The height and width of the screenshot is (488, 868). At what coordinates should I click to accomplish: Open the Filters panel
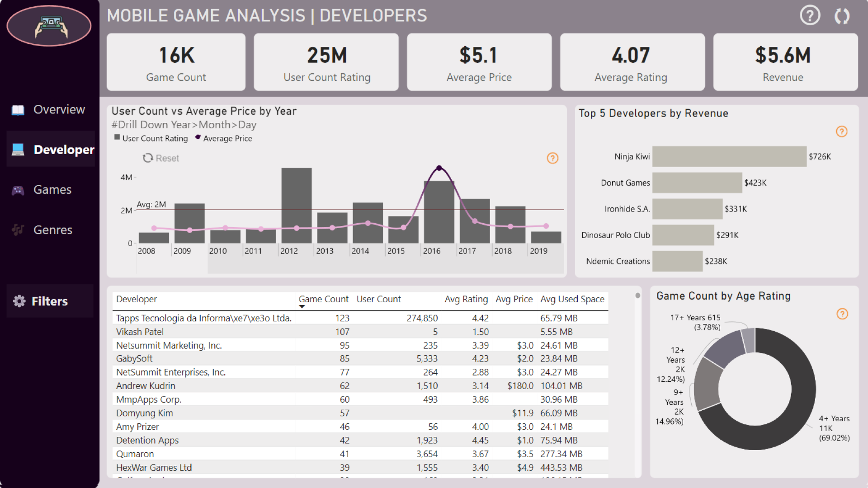point(50,301)
